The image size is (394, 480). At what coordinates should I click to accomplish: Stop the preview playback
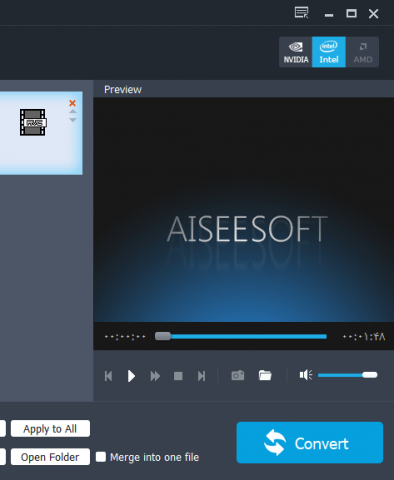pos(178,376)
